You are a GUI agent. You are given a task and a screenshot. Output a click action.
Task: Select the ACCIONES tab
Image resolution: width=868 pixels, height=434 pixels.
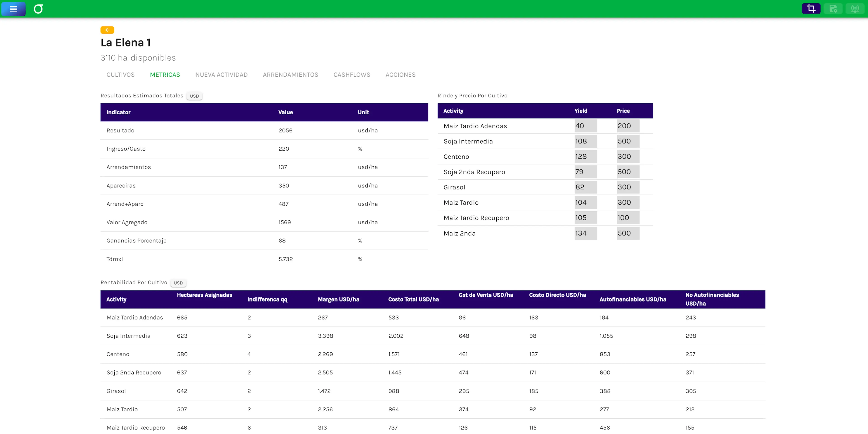400,74
